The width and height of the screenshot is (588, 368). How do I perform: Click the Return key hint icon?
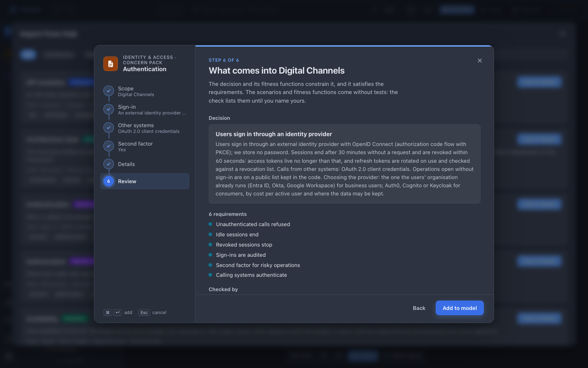pos(118,312)
